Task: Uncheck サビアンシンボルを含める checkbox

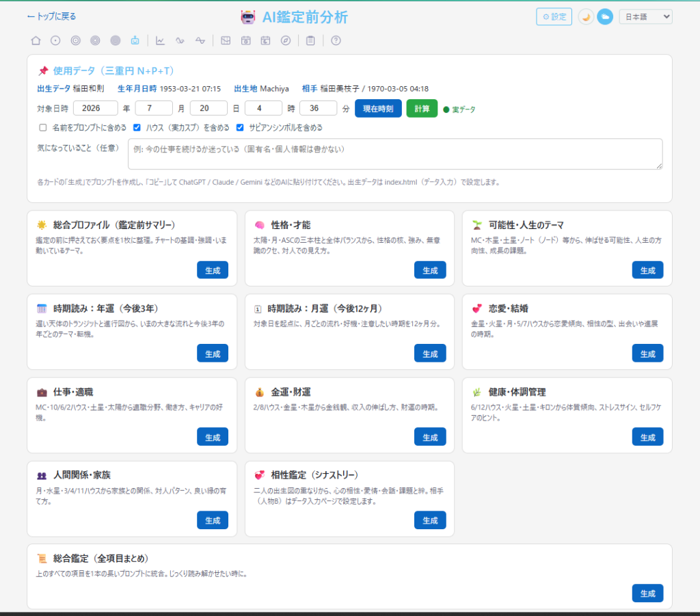Action: (240, 128)
